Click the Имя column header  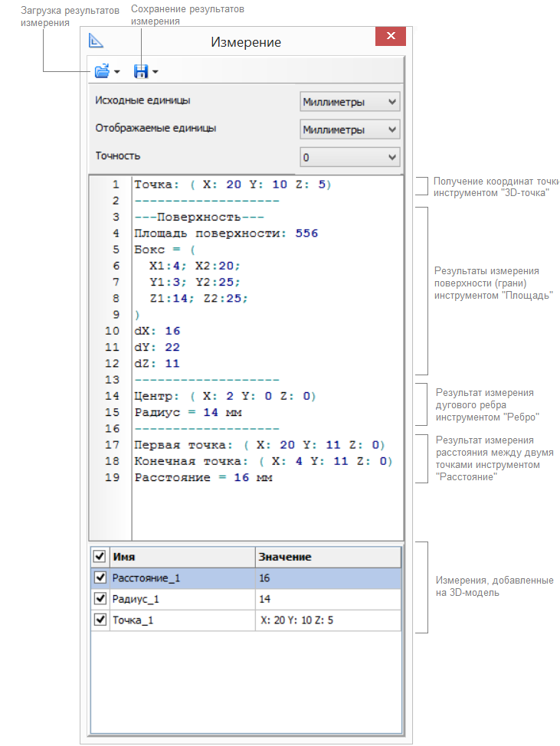182,557
